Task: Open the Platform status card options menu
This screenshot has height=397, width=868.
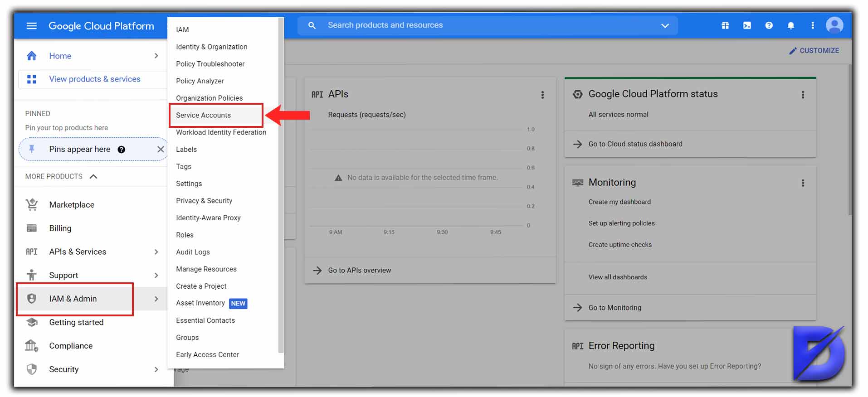Action: click(803, 95)
